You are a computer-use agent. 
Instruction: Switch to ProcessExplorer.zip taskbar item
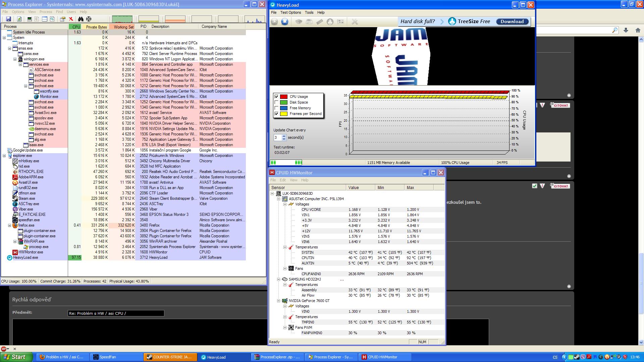point(278,357)
